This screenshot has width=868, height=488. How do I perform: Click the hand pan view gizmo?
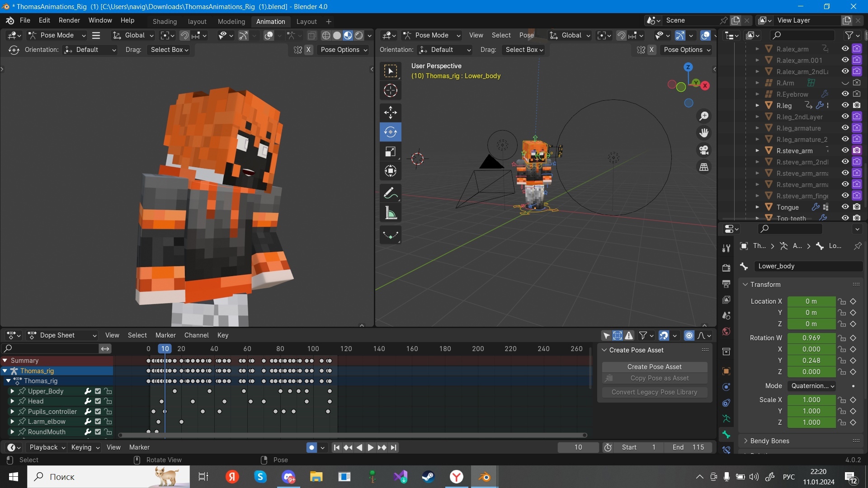(x=704, y=133)
